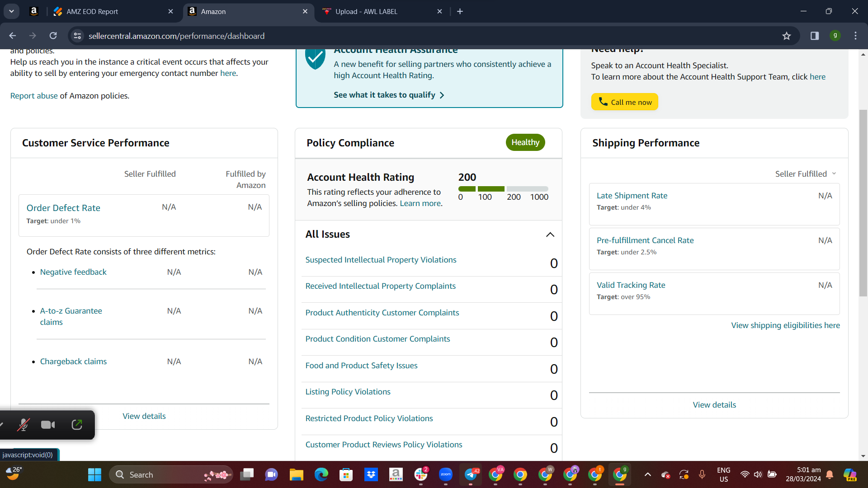The image size is (868, 488).
Task: Close the AMZ EOD Report tab
Action: [x=170, y=11]
